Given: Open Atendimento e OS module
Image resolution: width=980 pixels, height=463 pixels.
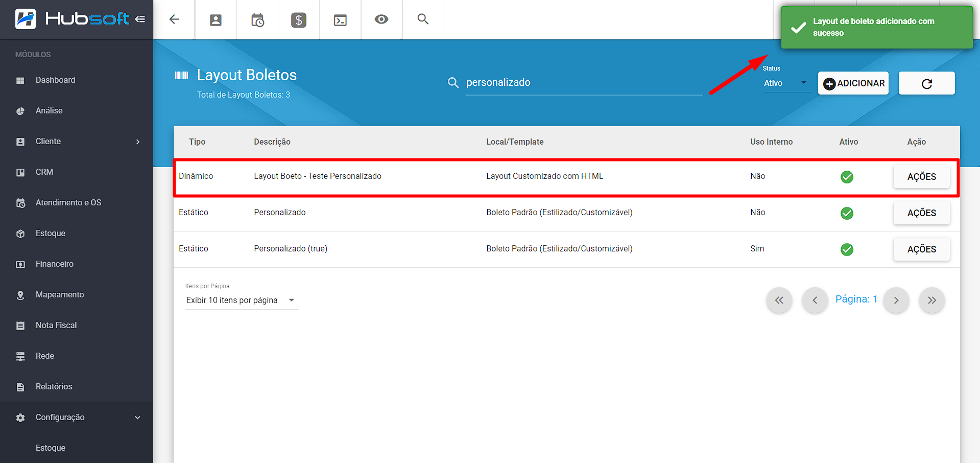Looking at the screenshot, I should coord(68,203).
